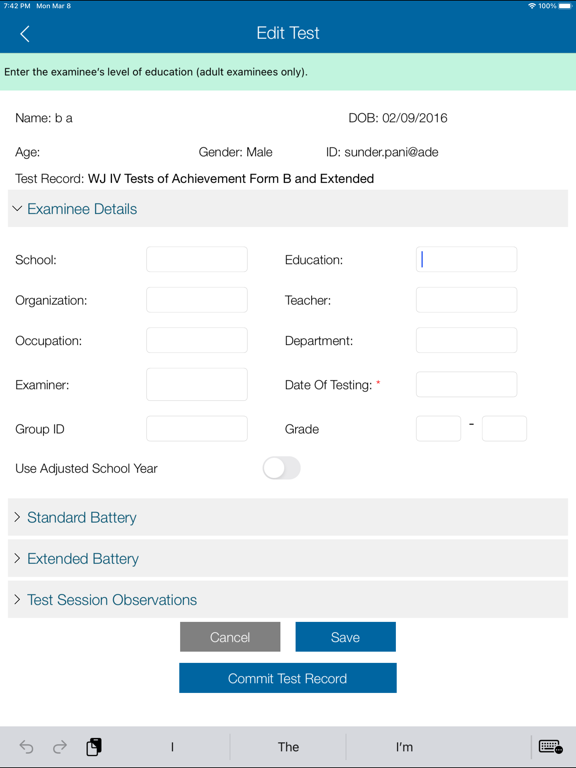Click Commit Test Record button
The width and height of the screenshot is (576, 768).
[288, 678]
